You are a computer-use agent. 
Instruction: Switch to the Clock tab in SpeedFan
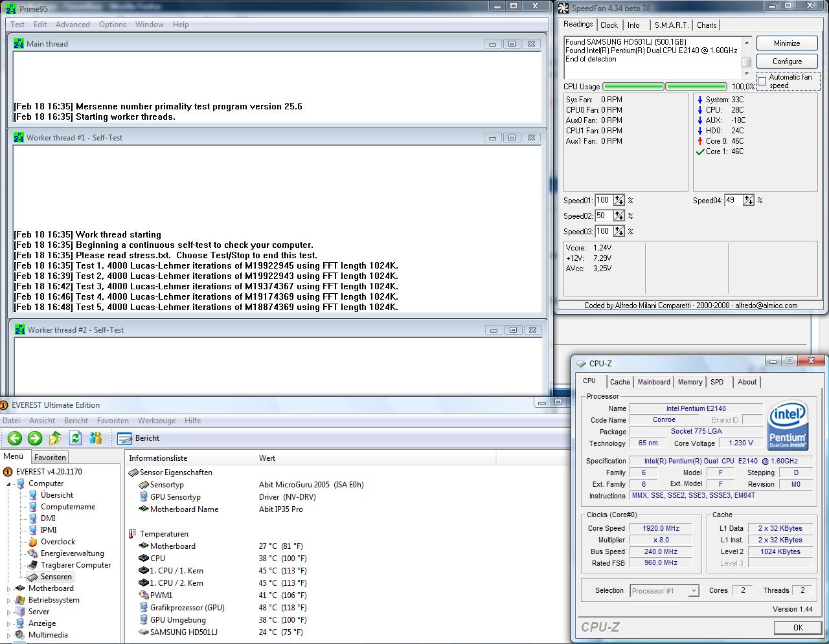(x=609, y=25)
